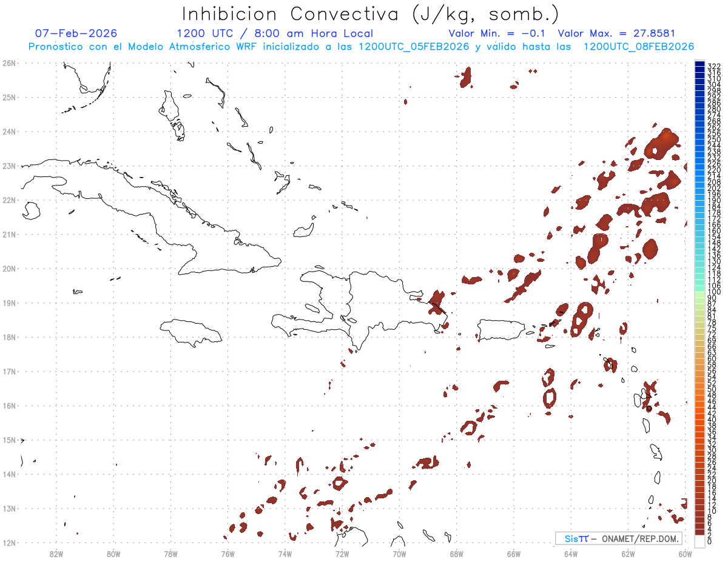Screen dimensions: 728x562
Task: Click the 20N latitude label
Action: click(x=9, y=269)
